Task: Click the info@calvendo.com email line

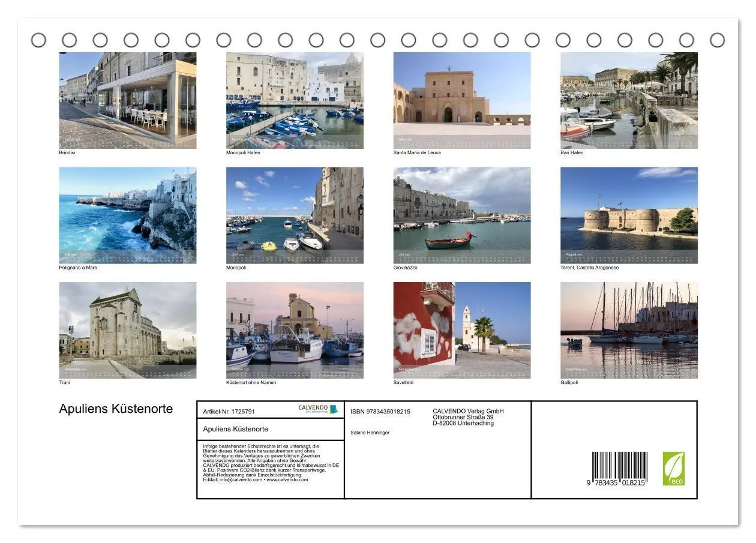Action: (256, 479)
